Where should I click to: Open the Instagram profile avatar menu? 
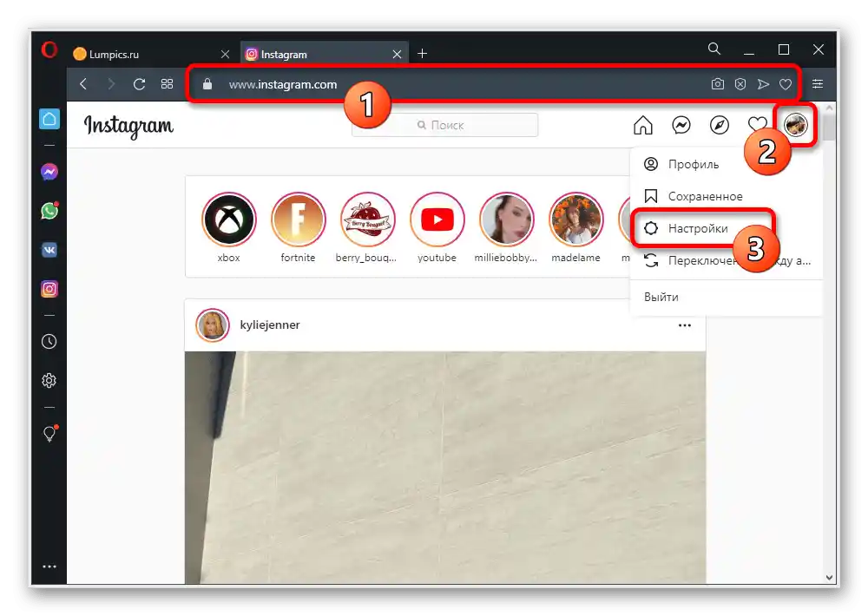(x=795, y=125)
